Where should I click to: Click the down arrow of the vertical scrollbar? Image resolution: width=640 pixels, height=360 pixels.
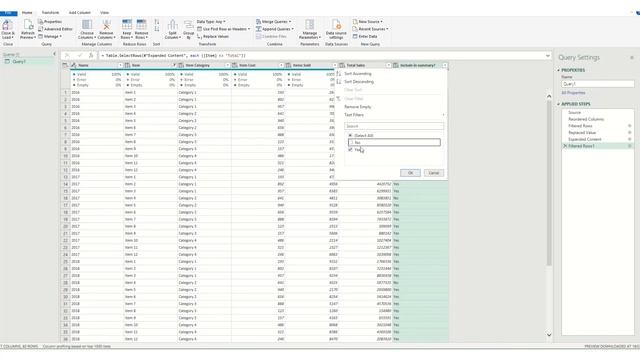tap(549, 335)
